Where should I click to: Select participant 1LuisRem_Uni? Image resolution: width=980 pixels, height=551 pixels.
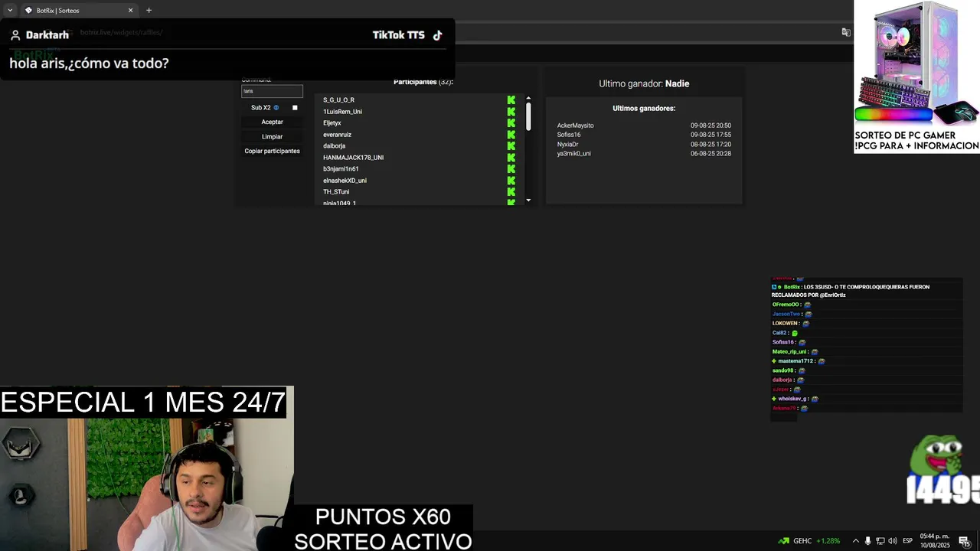342,112
